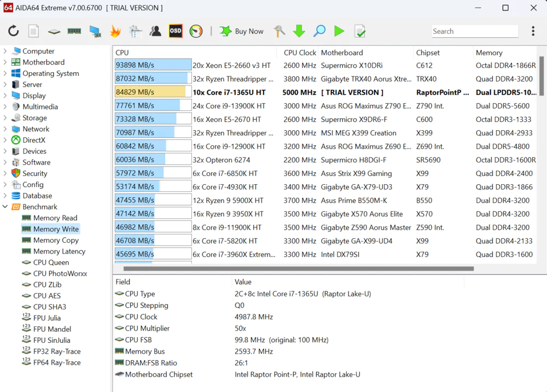Select the 77761 MB/s Core i9-13900K row

pyautogui.click(x=326, y=106)
